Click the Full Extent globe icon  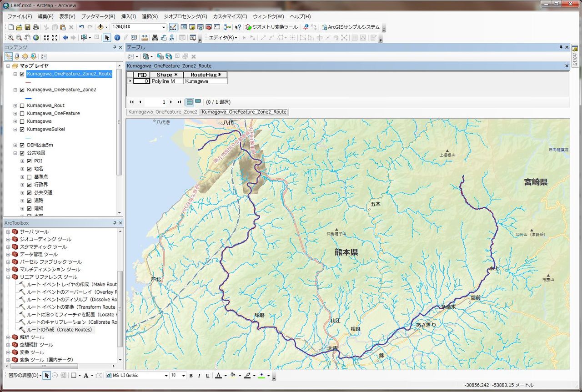(x=36, y=38)
